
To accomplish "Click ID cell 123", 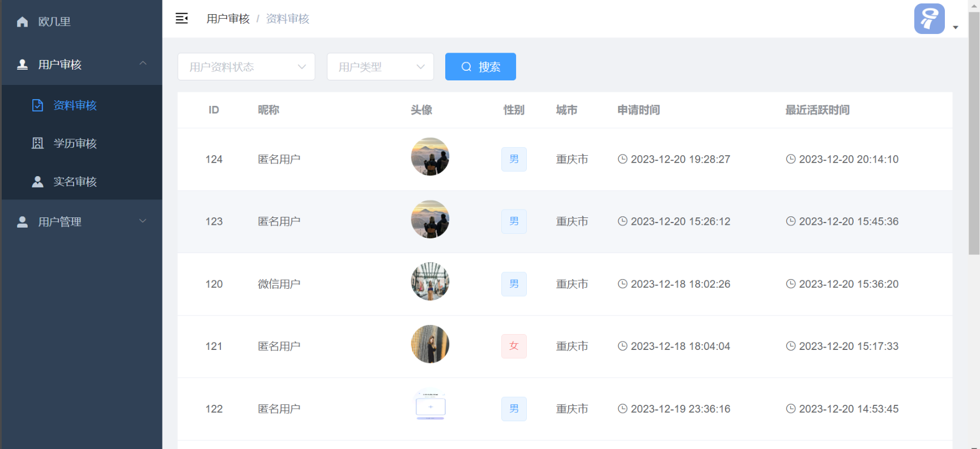I will [x=214, y=221].
